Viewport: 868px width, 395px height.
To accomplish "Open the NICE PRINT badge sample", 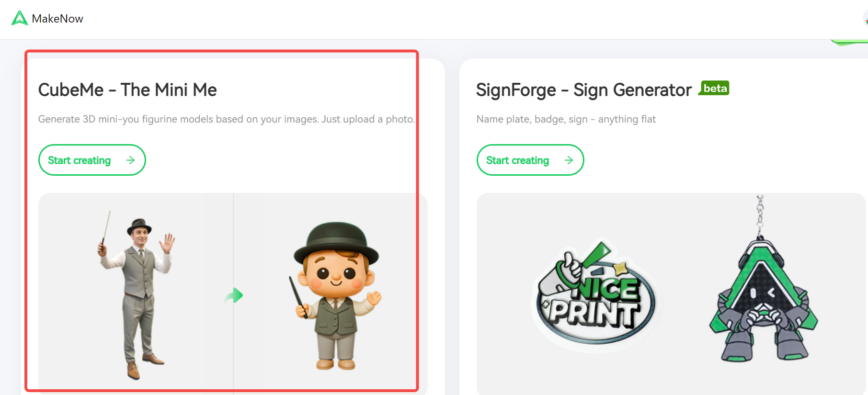I will (594, 297).
